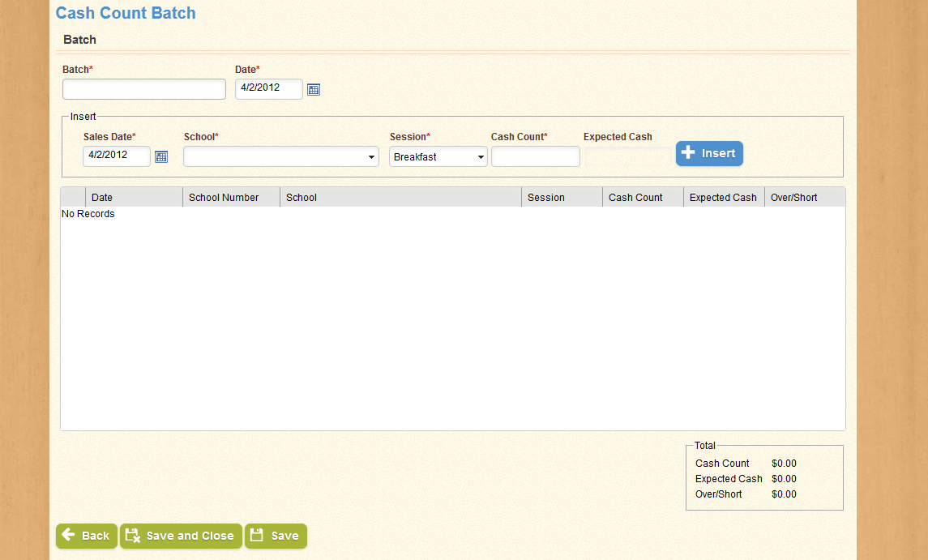
Task: Click the Sales Date text field
Action: point(117,156)
